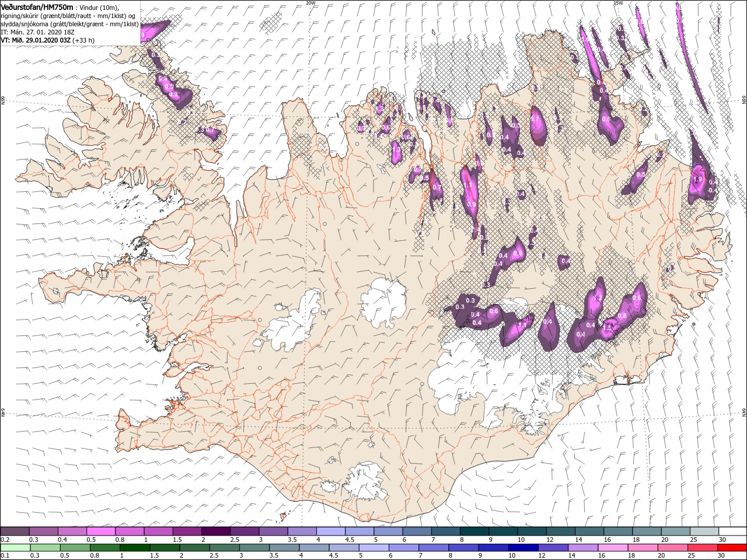This screenshot has height=560, width=747.
Task: Click the bright pink 0.5 swatch in upper snow scale
Action: tap(102, 531)
